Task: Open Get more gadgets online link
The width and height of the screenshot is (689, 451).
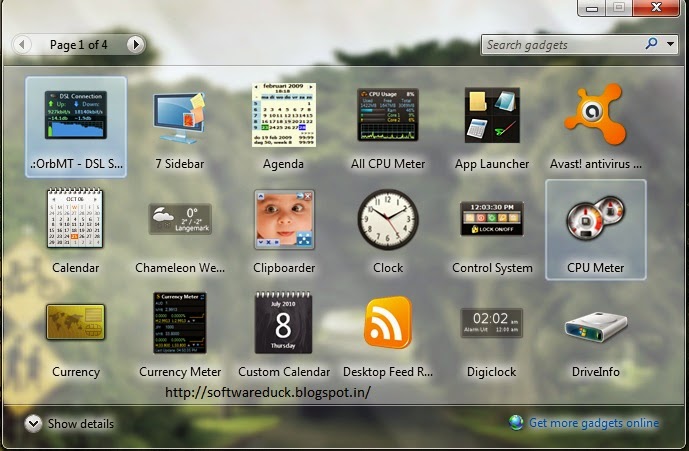Action: 594,423
